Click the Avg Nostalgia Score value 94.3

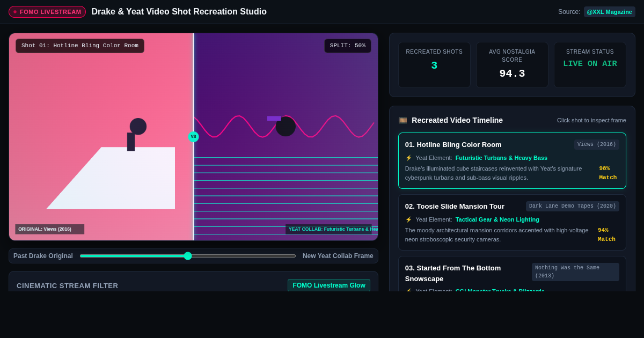pyautogui.click(x=512, y=74)
